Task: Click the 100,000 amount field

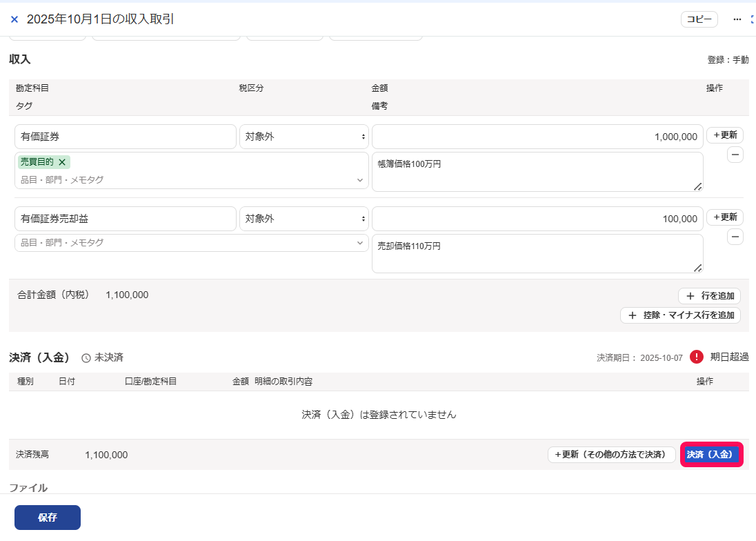Action: pos(537,219)
